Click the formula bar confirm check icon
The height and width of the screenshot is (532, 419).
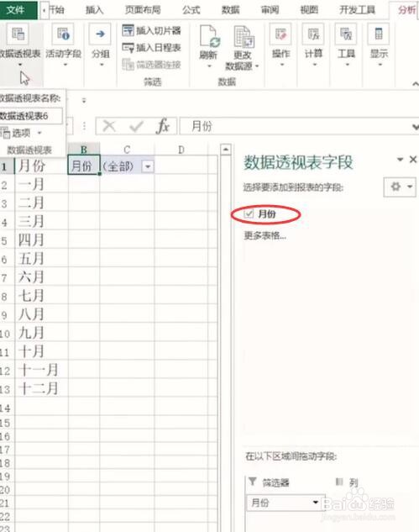click(x=136, y=127)
